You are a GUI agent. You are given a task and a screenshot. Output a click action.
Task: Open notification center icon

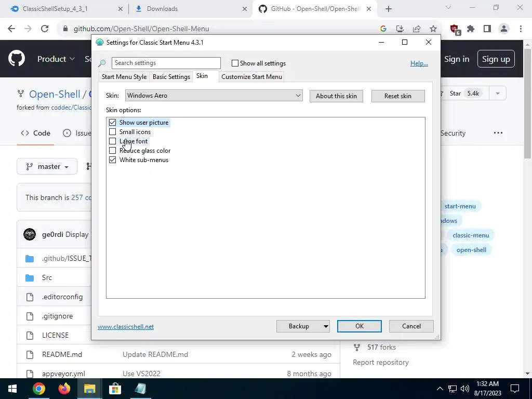(515, 389)
